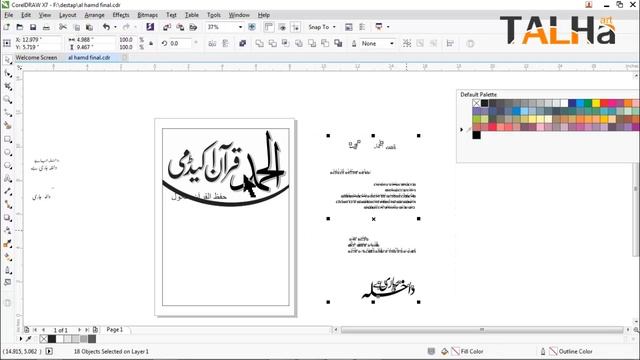
Task: Open the Arrange menu
Action: coord(94,15)
